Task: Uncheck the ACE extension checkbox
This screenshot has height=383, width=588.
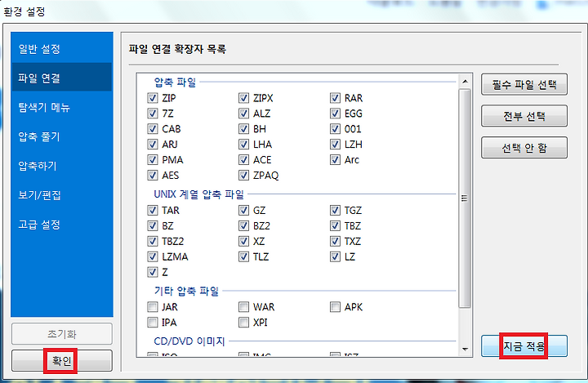Action: tap(243, 160)
